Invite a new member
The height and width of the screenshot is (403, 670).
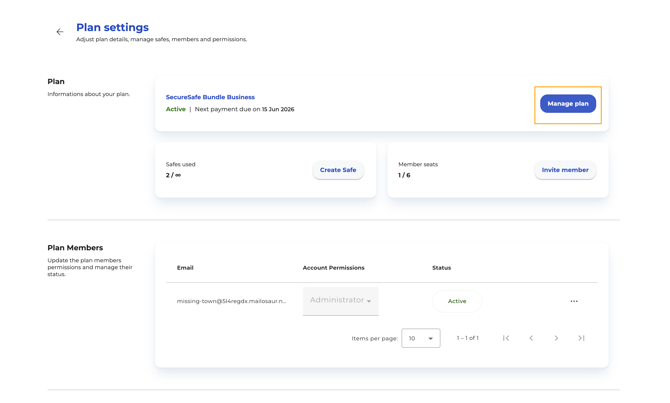pyautogui.click(x=565, y=170)
